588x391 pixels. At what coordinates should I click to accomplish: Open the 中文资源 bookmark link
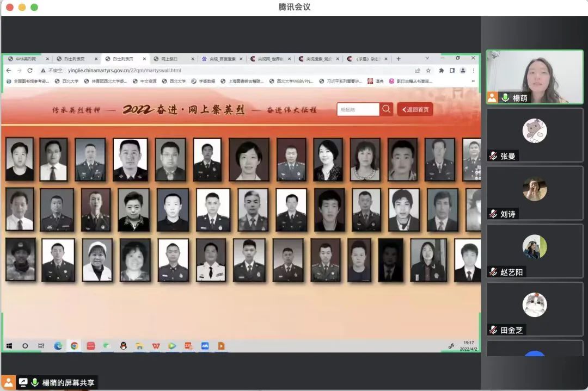pos(144,82)
